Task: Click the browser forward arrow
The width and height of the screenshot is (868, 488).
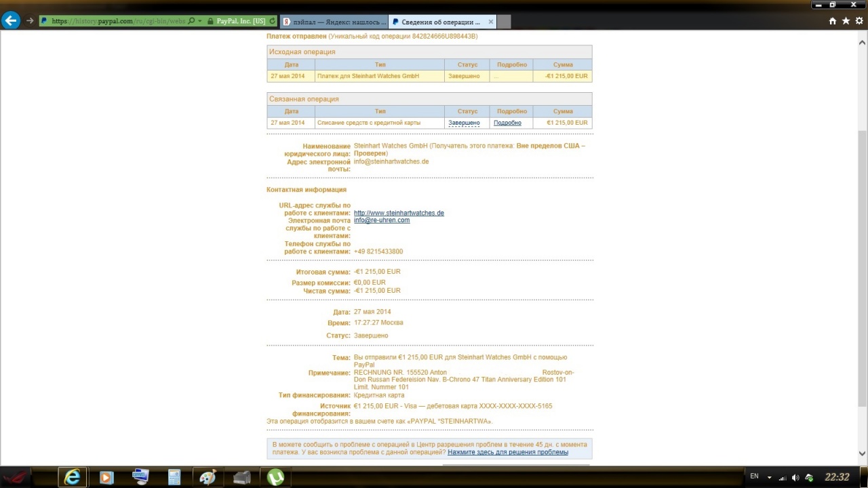Action: 30,21
